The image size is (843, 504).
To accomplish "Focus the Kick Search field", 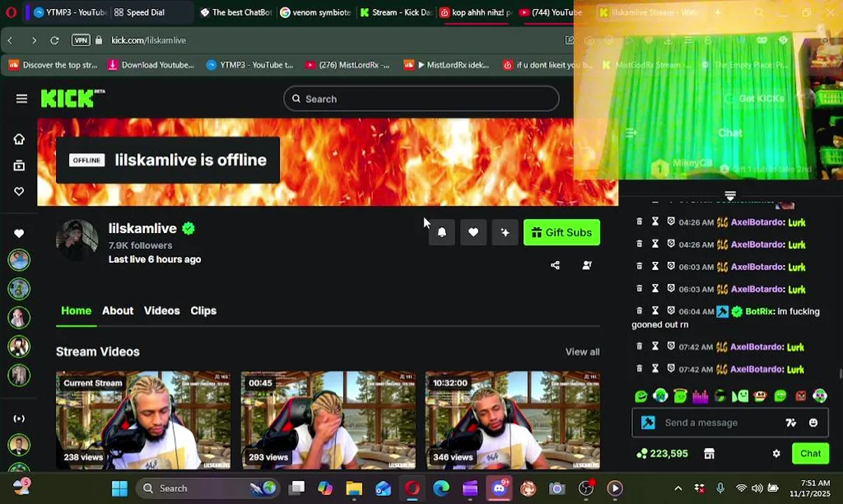I will point(421,99).
